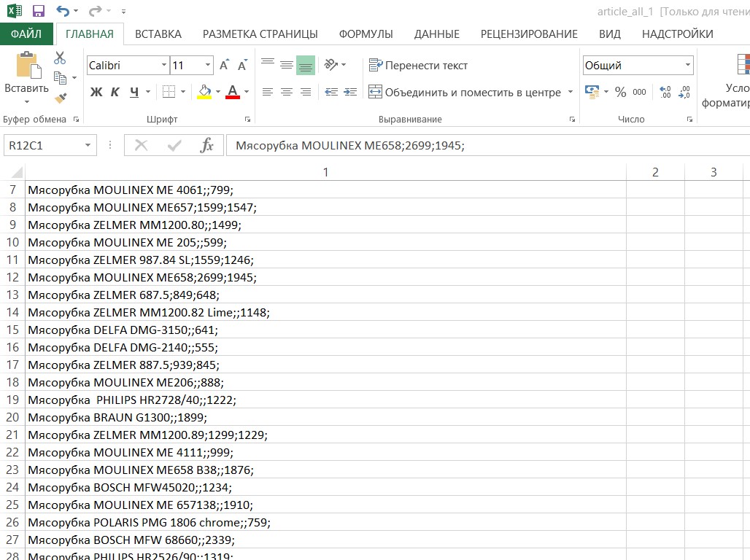This screenshot has width=750, height=560.
Task: Select cell 'Мясорубка DELFA DMG-2140;;555;'
Action: point(325,348)
